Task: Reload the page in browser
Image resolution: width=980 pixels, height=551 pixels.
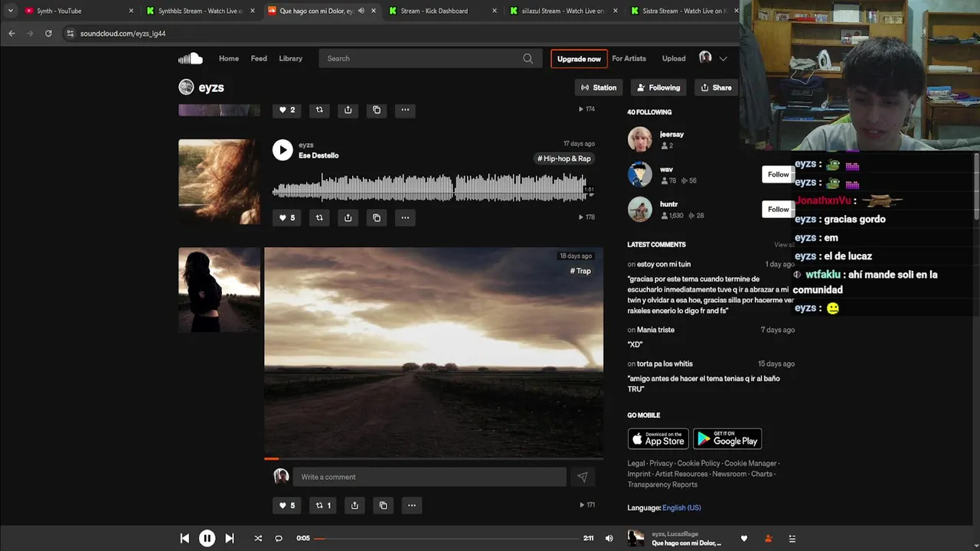Action: (48, 34)
